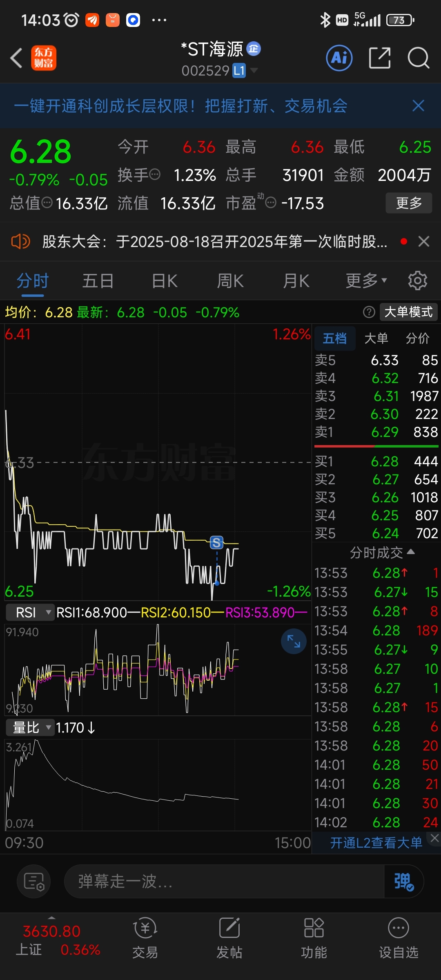Tap the 卖1 row at 6.29
Screen dimensions: 441x980
click(x=376, y=432)
